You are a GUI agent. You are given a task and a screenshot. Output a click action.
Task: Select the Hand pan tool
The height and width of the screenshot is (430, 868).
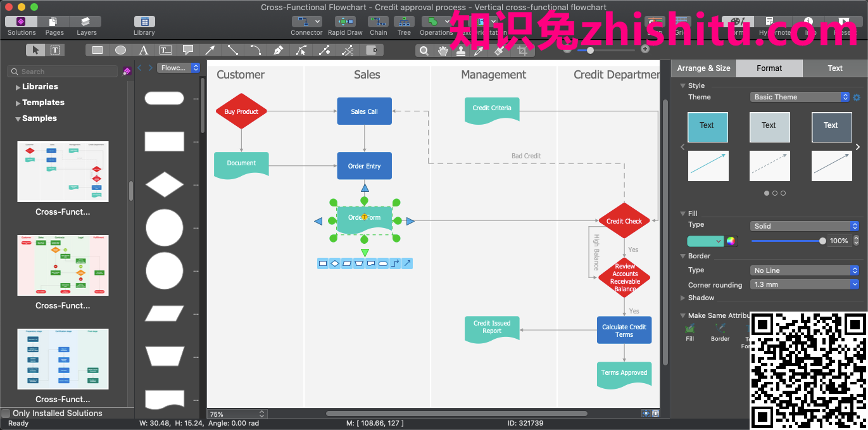point(443,51)
